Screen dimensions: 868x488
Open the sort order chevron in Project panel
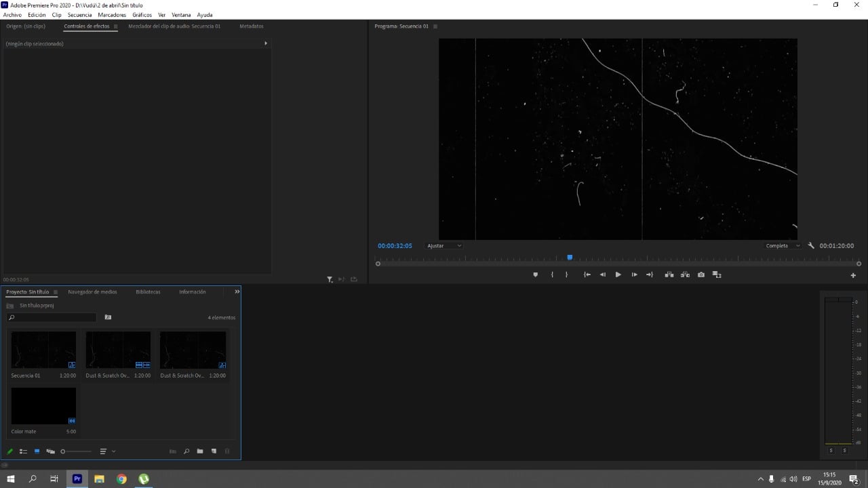coord(113,451)
